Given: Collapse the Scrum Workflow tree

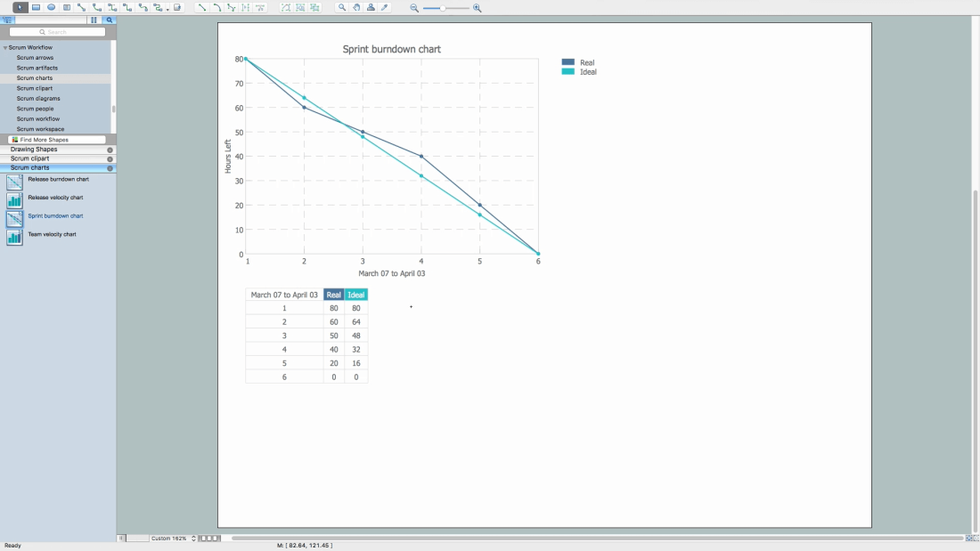Looking at the screenshot, I should tap(5, 47).
